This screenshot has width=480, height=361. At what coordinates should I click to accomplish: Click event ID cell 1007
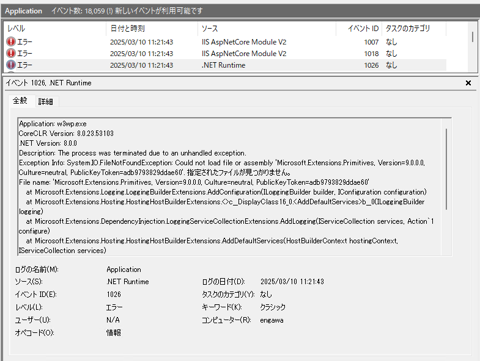coord(371,42)
